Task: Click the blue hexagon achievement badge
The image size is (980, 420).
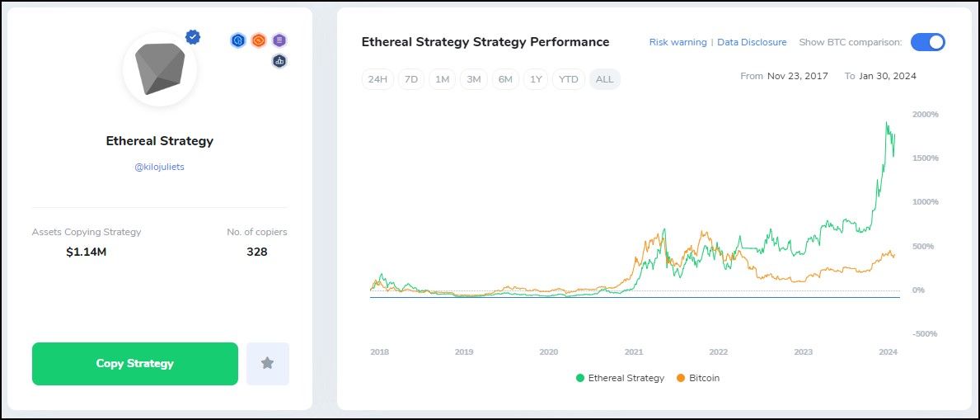Action: pos(238,40)
